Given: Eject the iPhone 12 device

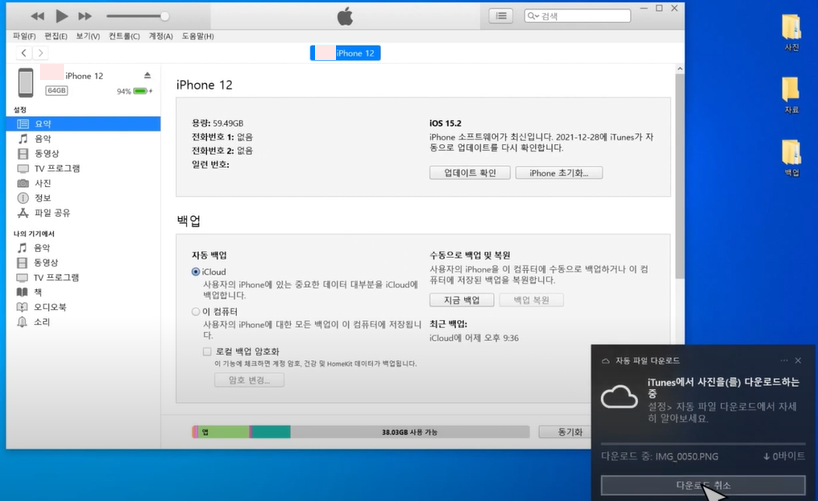Looking at the screenshot, I should tap(148, 76).
